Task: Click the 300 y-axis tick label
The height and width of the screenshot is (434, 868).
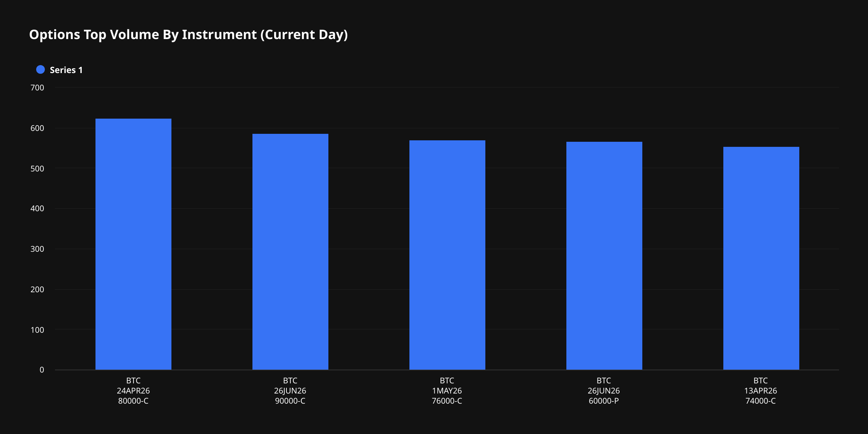Action: point(37,249)
